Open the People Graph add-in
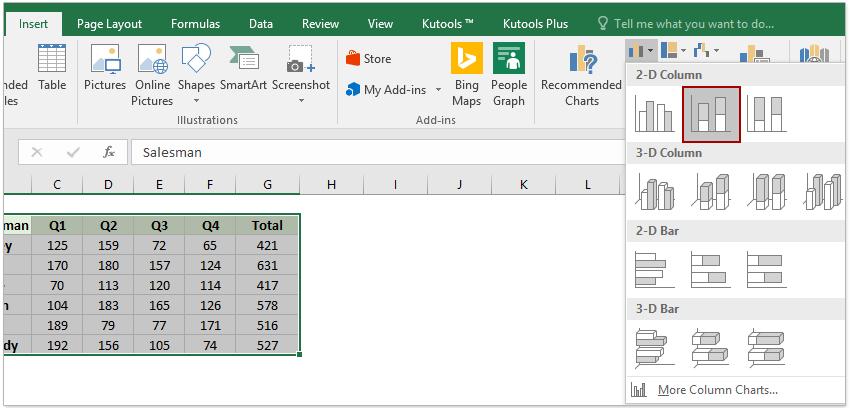 [x=509, y=74]
